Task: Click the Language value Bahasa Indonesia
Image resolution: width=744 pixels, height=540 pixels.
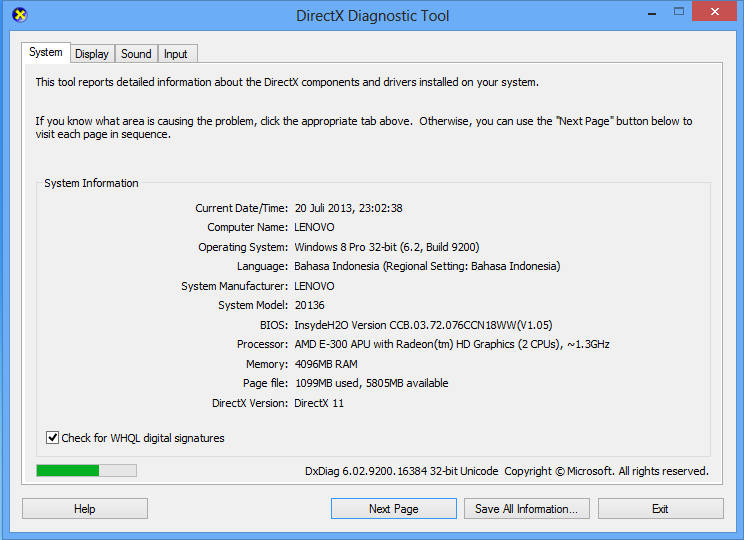Action: (427, 266)
